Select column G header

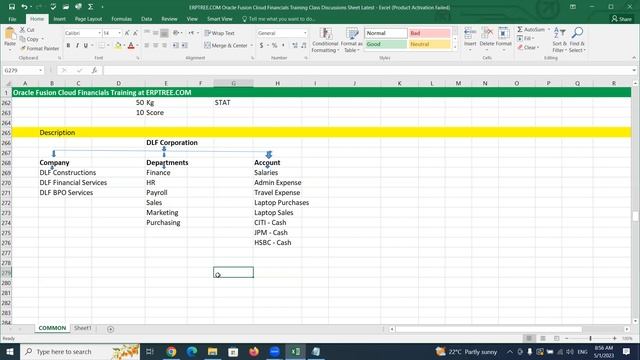tap(233, 83)
